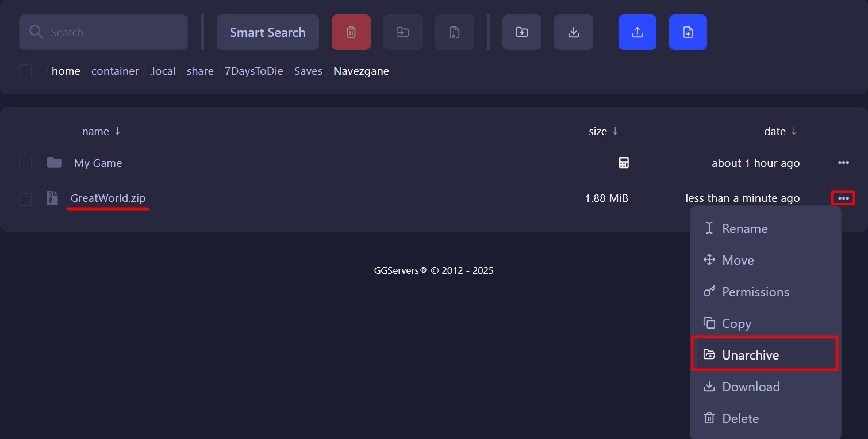The height and width of the screenshot is (439, 868).
Task: Toggle the three-dot menu for GreatWorld.zip
Action: pyautogui.click(x=843, y=198)
